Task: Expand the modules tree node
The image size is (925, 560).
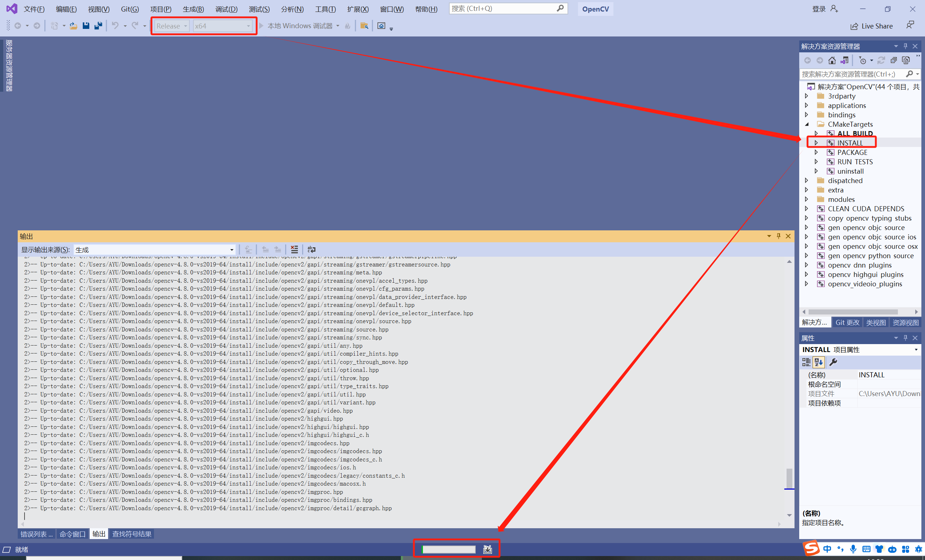Action: (x=807, y=199)
